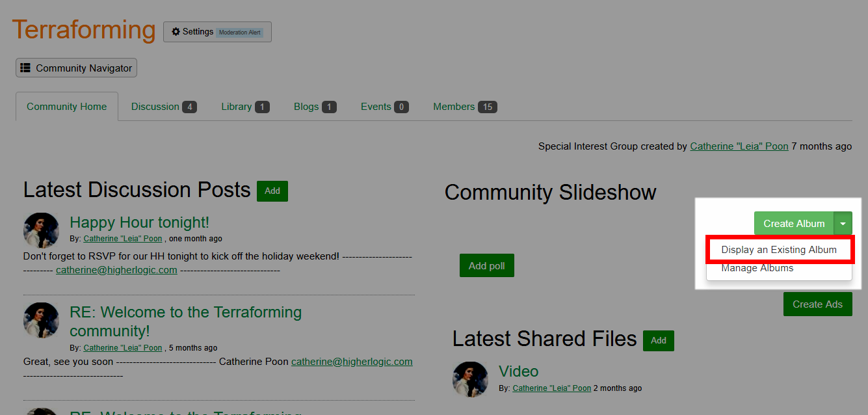
Task: Click avatar beside Happy Hour tonight post
Action: (x=41, y=230)
